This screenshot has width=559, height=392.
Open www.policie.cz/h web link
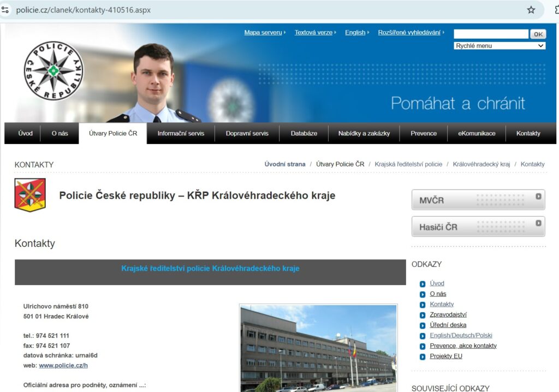[x=63, y=365]
